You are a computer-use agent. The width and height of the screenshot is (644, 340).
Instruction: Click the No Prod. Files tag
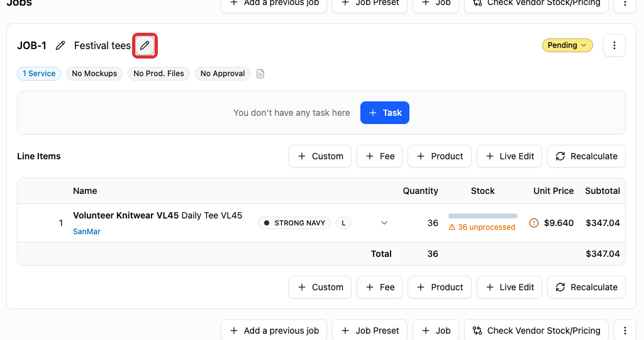click(x=158, y=74)
